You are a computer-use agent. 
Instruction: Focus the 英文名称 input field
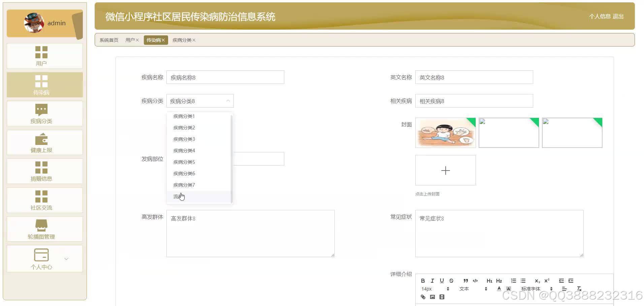click(x=474, y=77)
